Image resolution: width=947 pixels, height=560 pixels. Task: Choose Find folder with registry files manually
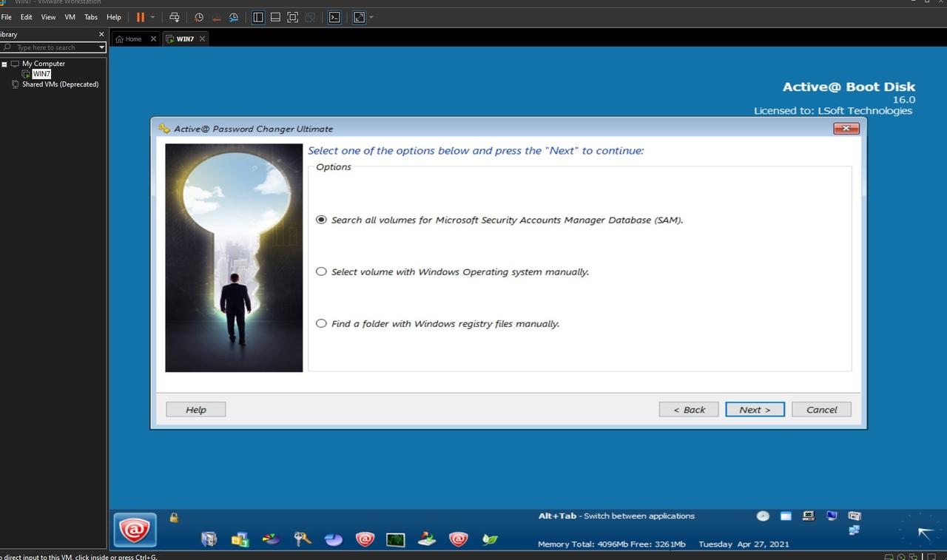pos(321,323)
